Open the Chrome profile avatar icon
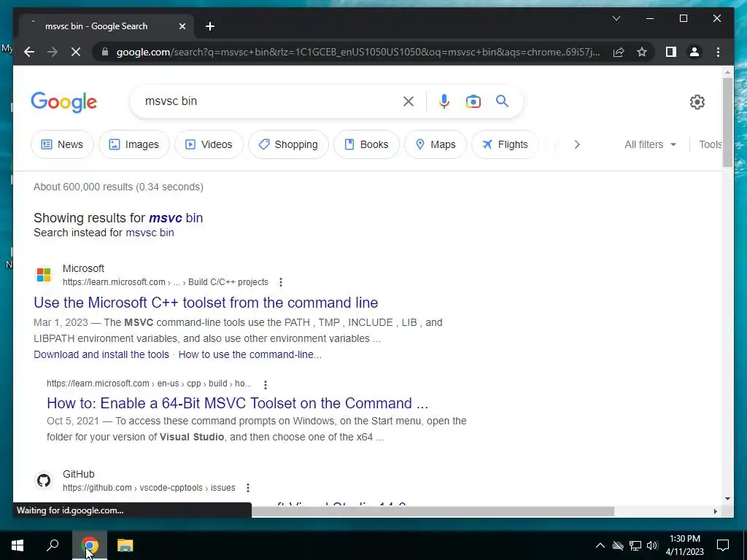Viewport: 747px width, 560px height. pyautogui.click(x=694, y=52)
